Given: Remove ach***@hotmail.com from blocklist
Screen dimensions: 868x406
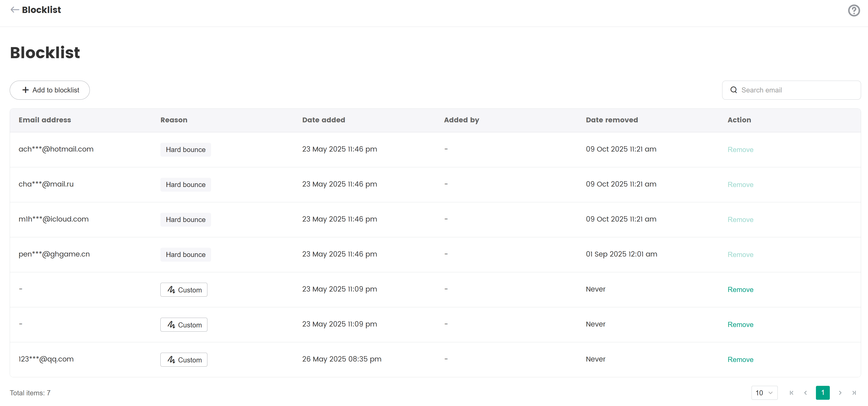Looking at the screenshot, I should [740, 150].
